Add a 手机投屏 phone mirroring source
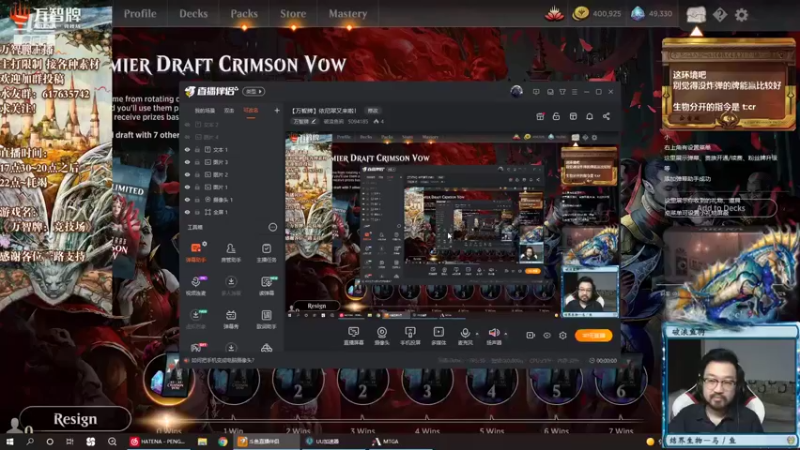 coord(410,336)
